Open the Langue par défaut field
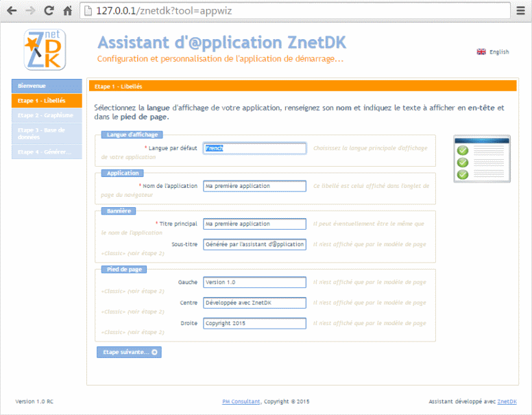532x415 pixels. [254, 148]
